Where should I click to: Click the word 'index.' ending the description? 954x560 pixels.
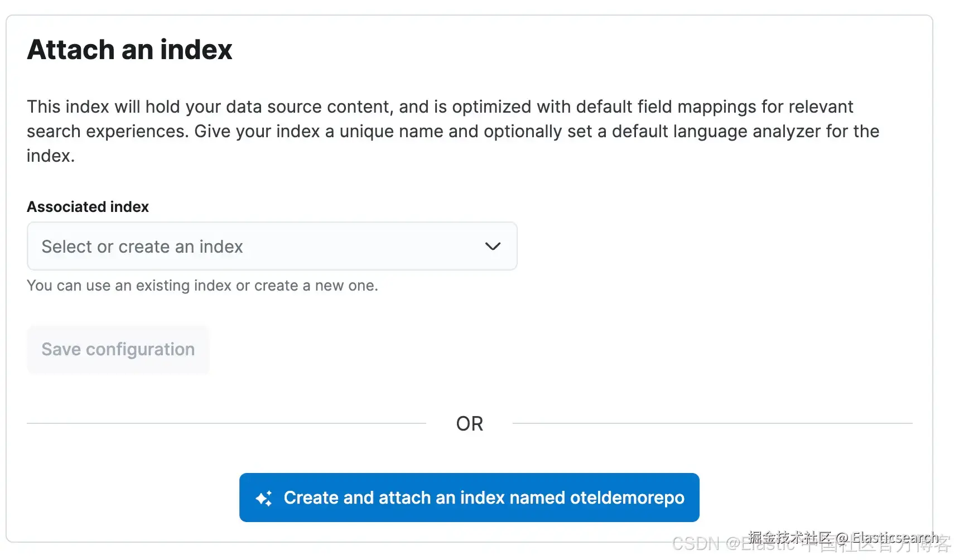point(51,156)
